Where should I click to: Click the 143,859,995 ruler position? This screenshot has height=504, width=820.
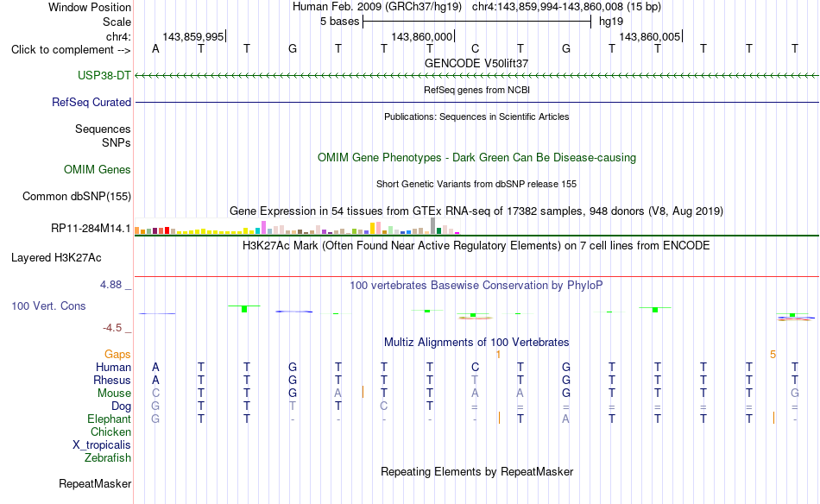coord(193,36)
